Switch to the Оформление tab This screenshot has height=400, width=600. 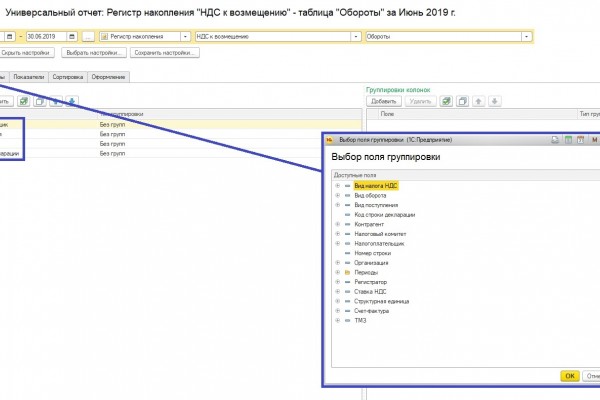click(108, 77)
